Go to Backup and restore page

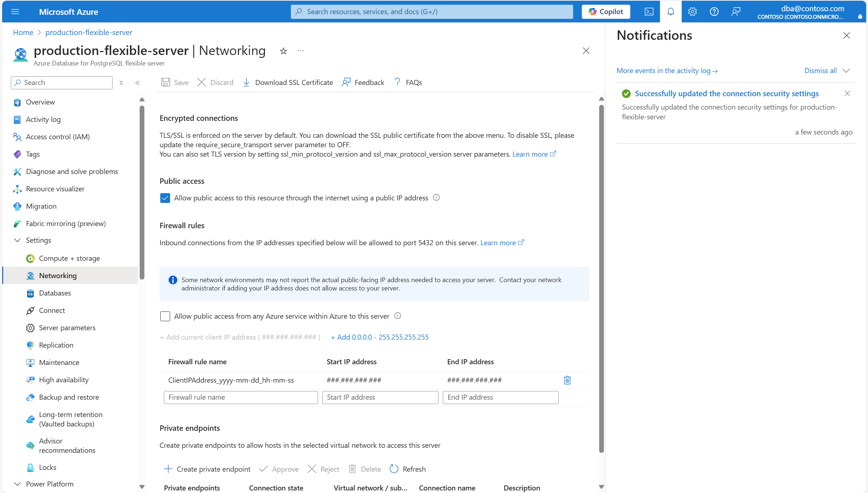point(69,397)
